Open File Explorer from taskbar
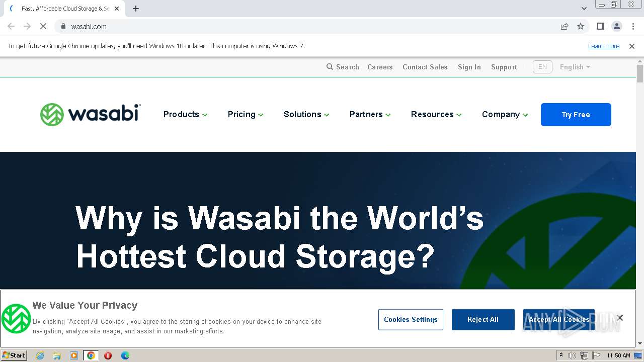The height and width of the screenshot is (362, 644). click(57, 355)
